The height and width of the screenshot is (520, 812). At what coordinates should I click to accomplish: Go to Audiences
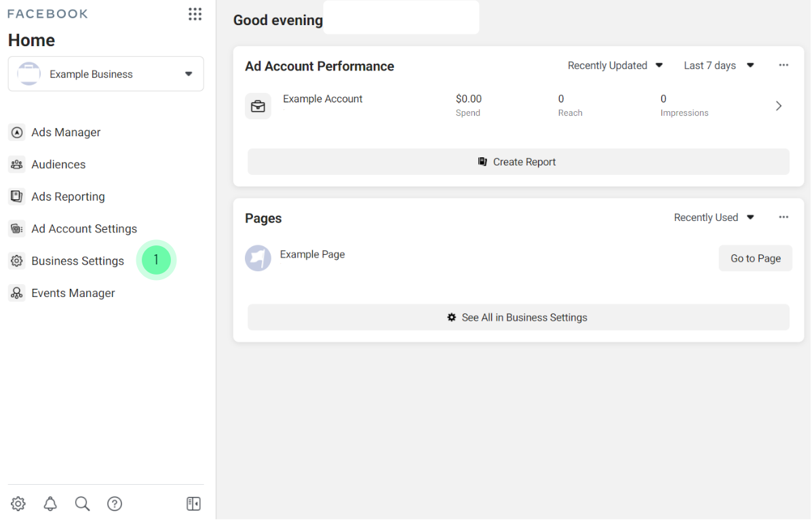(58, 165)
